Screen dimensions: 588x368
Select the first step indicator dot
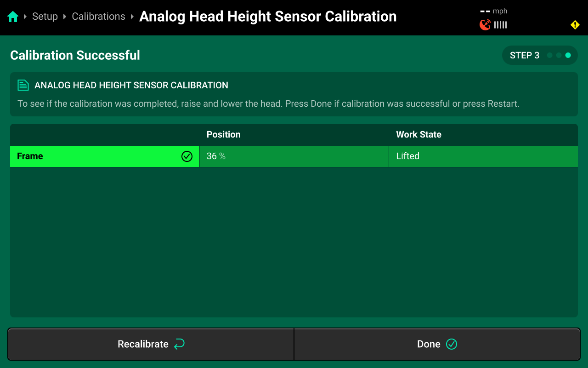(x=549, y=55)
